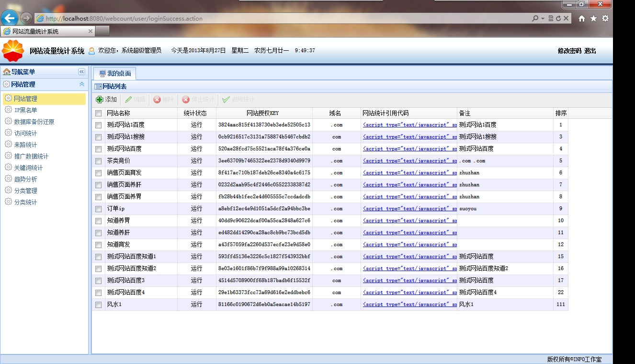Collapse the 导航菜单 sidebar panel

81,72
